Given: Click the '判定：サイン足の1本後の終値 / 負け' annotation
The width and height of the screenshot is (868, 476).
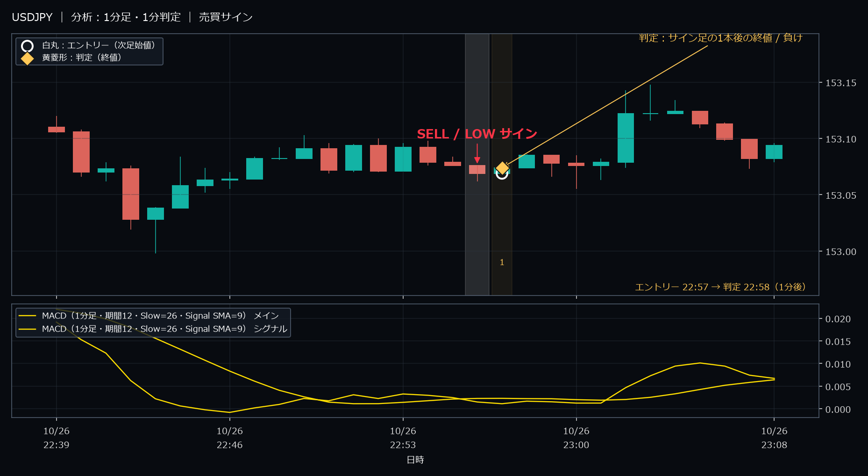Looking at the screenshot, I should pos(721,38).
